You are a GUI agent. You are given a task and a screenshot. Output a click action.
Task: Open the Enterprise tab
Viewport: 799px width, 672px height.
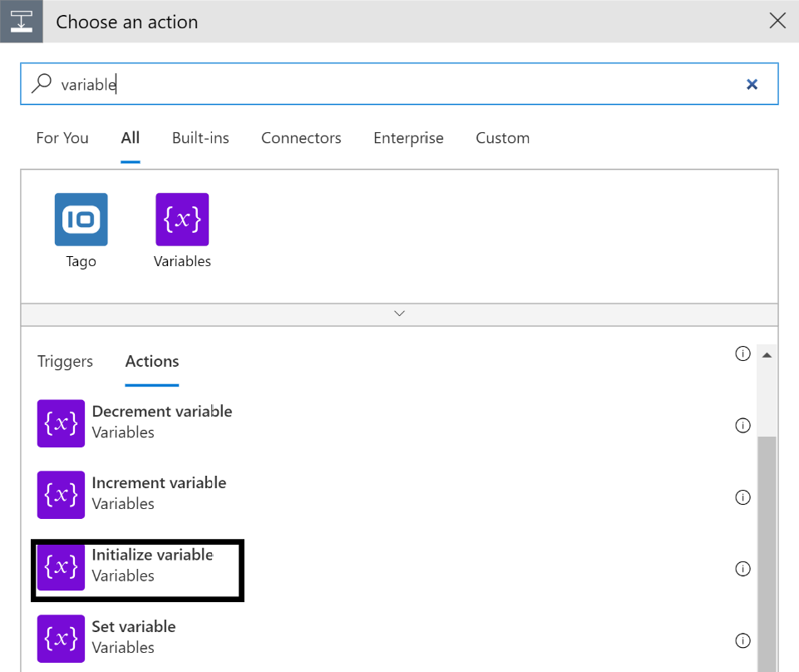click(408, 138)
